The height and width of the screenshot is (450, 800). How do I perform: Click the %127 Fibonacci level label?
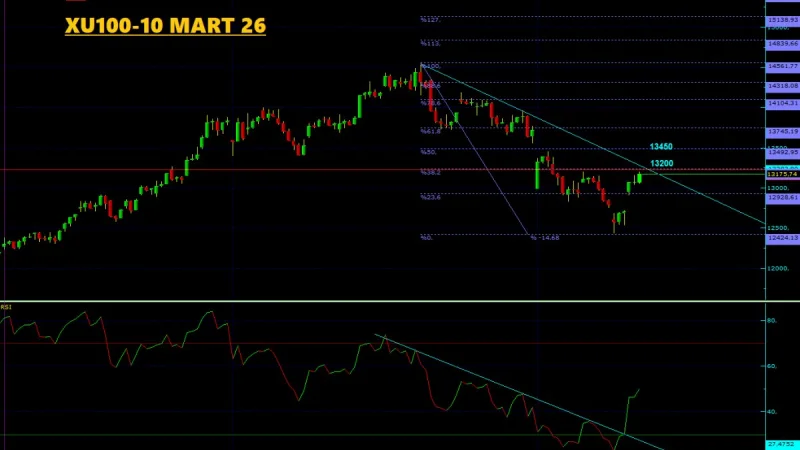(x=430, y=20)
